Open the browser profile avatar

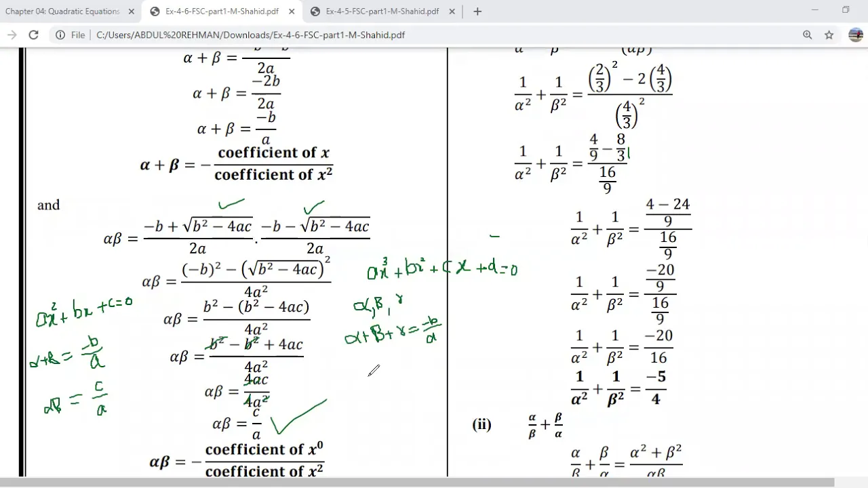point(855,35)
